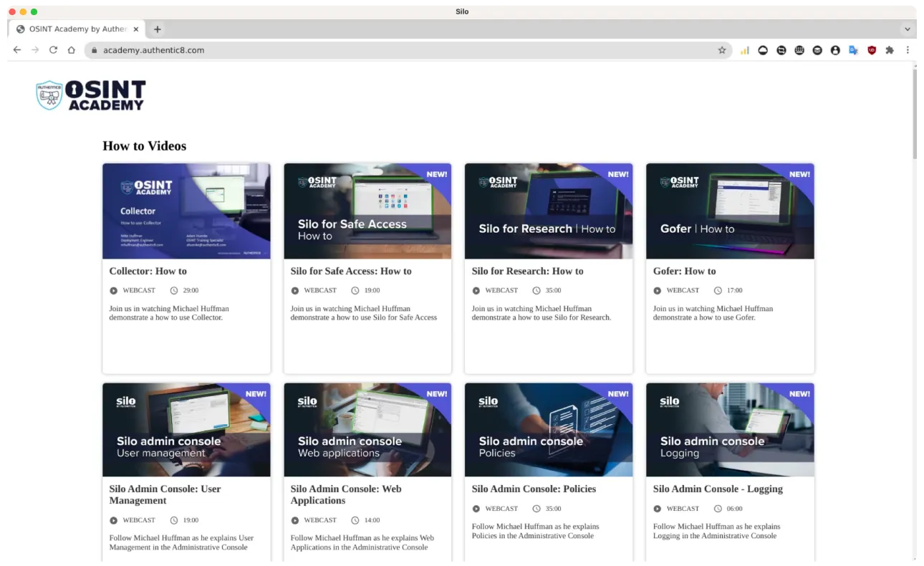
Task: Click the Gofer card description text
Action: (x=713, y=313)
